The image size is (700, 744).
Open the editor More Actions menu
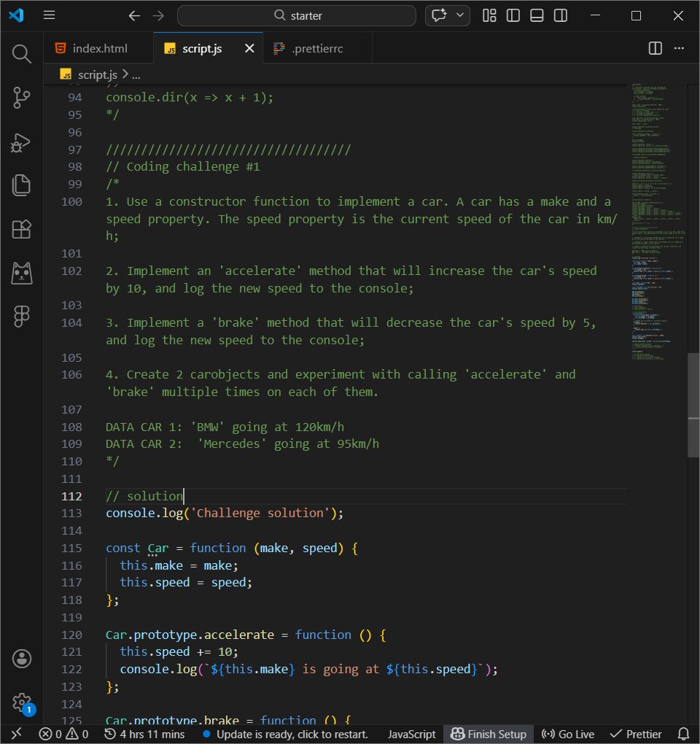(x=680, y=48)
